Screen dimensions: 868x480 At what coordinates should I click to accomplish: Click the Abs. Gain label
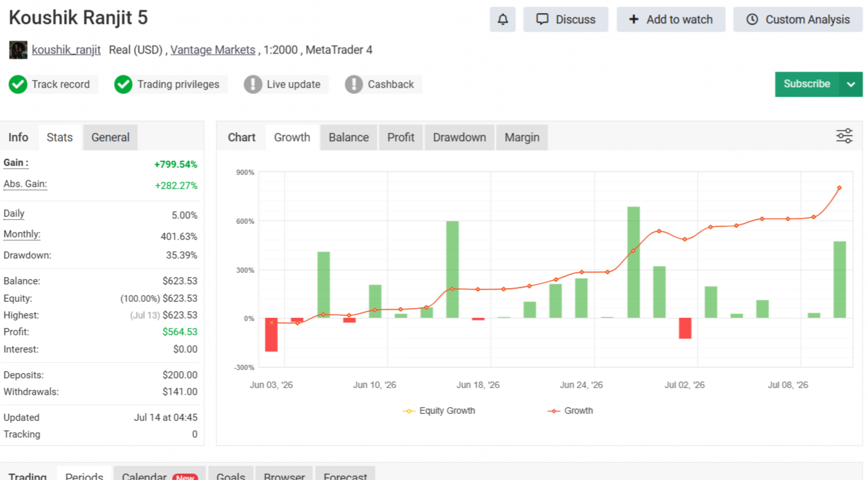pos(25,184)
